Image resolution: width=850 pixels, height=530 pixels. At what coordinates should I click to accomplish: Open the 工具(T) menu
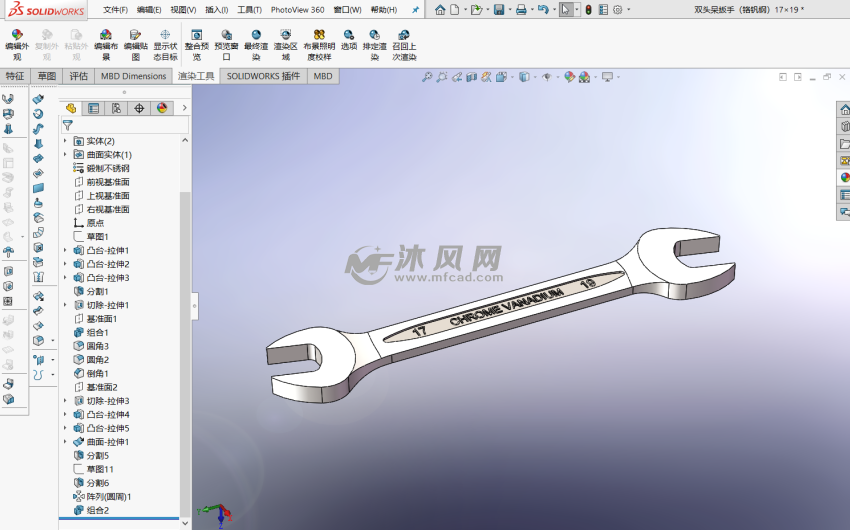coord(249,10)
